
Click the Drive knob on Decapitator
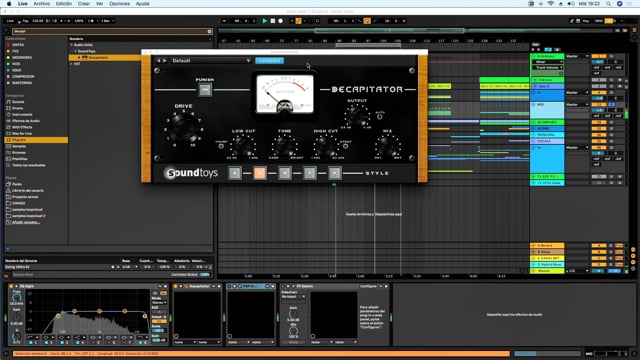183,128
